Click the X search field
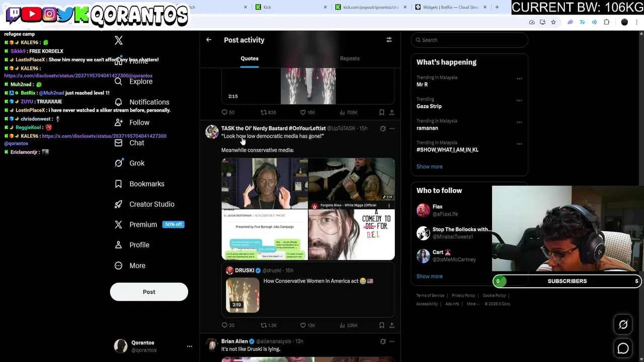644x362 pixels. 469,40
